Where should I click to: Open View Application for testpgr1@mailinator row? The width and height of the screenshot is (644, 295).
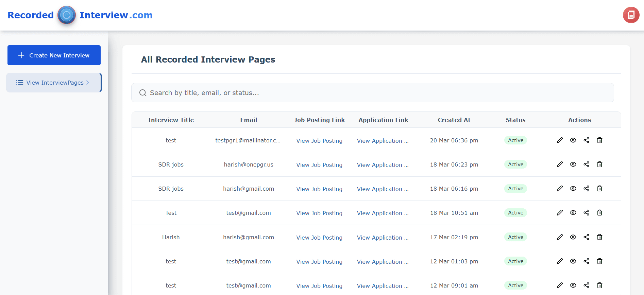[383, 141]
